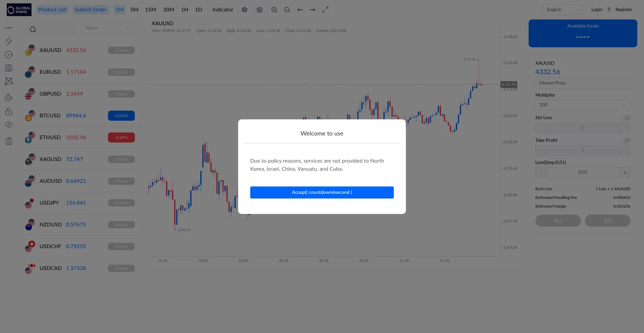Select the GBPUSD 1.3459 row
This screenshot has height=333, width=644.
click(x=80, y=94)
